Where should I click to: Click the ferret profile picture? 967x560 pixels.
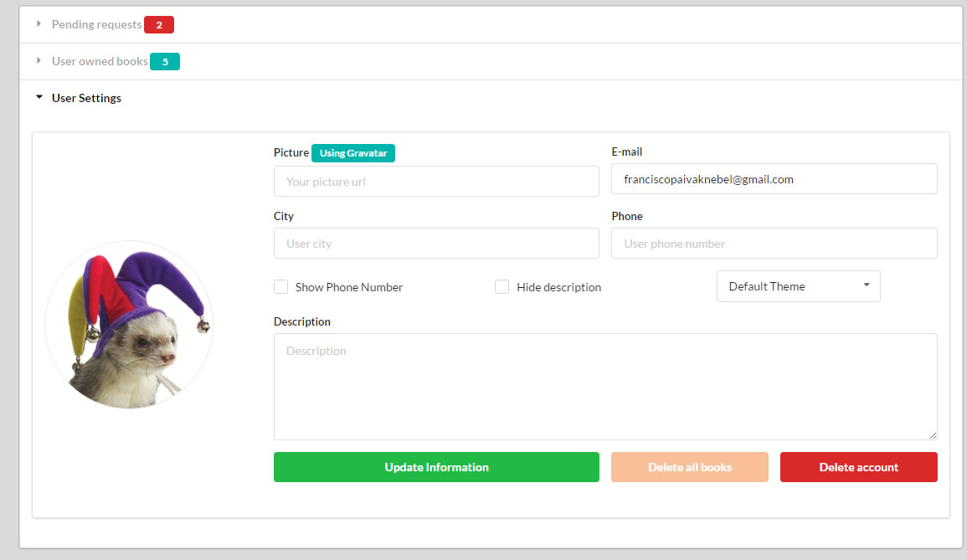pos(129,325)
